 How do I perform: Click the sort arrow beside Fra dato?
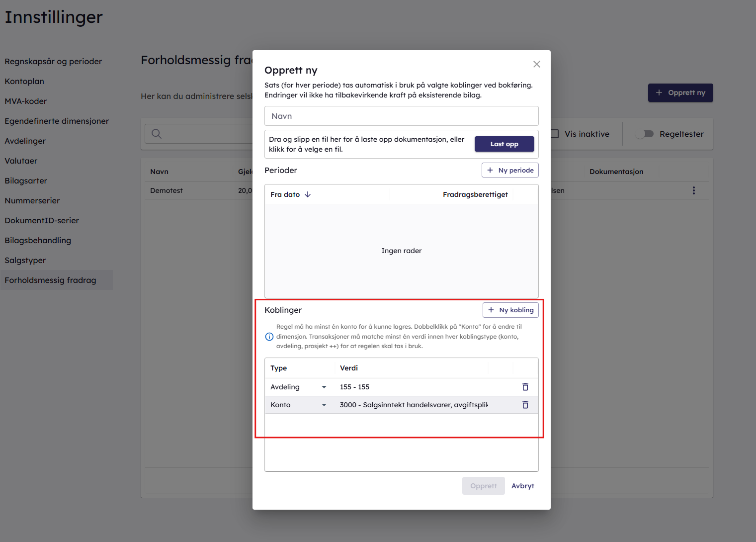(x=308, y=194)
